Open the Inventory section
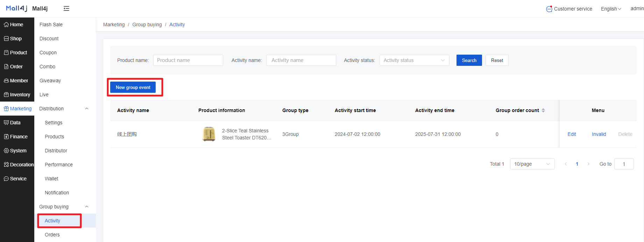This screenshot has width=644, height=242. point(17,95)
